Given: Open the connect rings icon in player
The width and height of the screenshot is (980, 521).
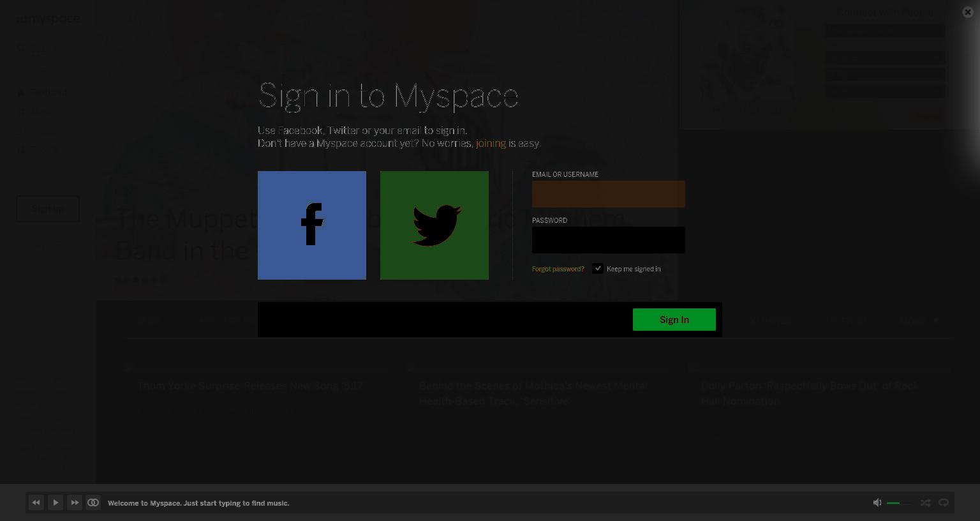Looking at the screenshot, I should pos(93,503).
